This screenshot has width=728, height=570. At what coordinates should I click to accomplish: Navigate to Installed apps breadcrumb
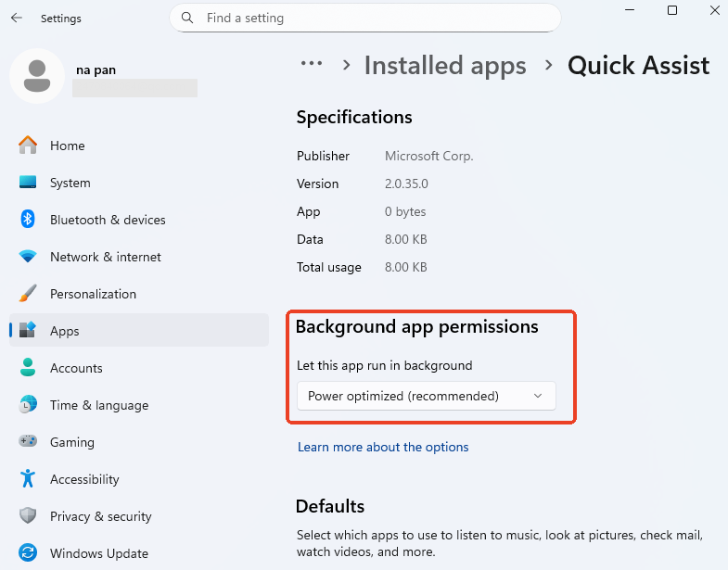point(445,66)
